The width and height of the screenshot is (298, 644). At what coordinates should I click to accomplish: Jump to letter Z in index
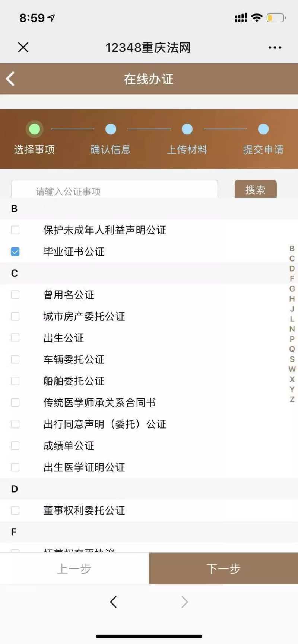pyautogui.click(x=292, y=400)
